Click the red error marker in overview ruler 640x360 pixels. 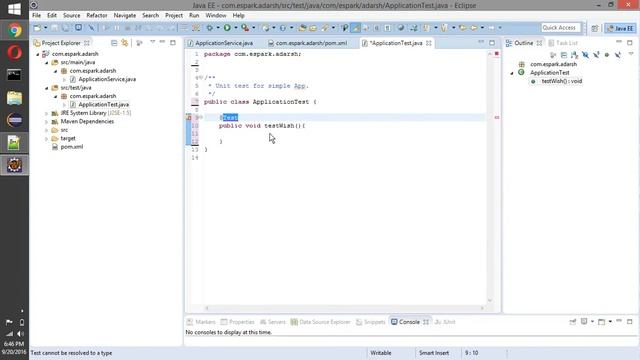pyautogui.click(x=497, y=118)
